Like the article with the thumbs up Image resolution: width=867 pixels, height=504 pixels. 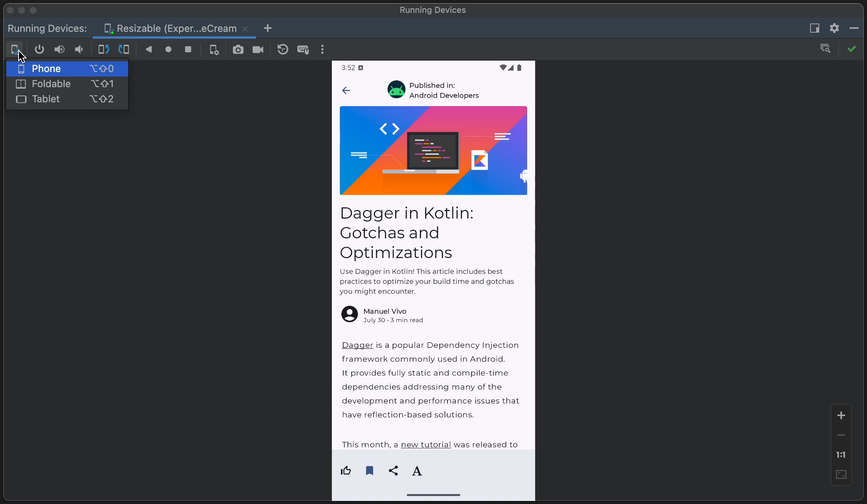tap(346, 471)
